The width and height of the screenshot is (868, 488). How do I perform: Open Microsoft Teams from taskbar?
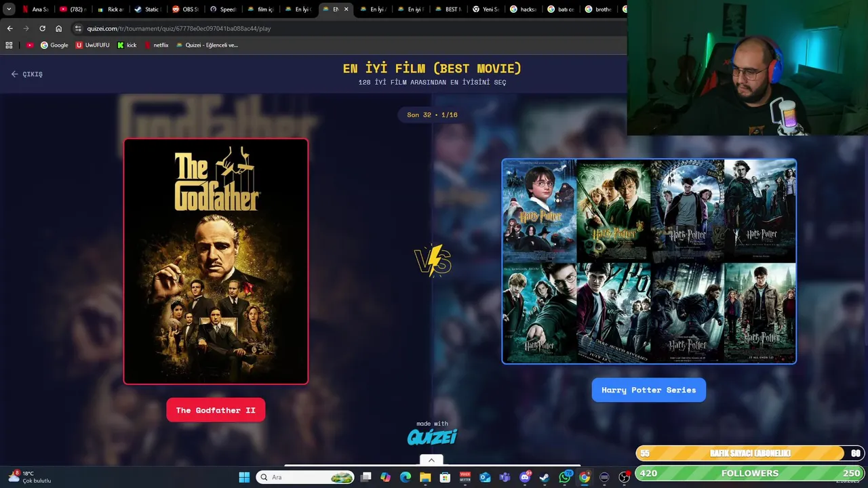pyautogui.click(x=505, y=477)
